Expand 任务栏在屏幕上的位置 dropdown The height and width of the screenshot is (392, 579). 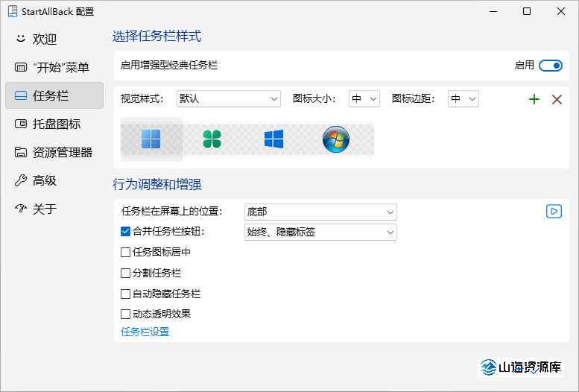tap(320, 212)
